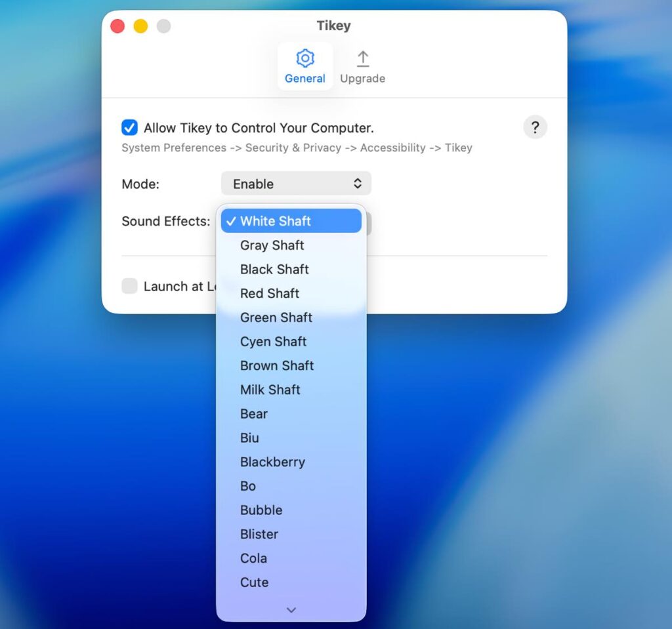This screenshot has width=672, height=629.
Task: Click the question mark help button
Action: tap(535, 127)
